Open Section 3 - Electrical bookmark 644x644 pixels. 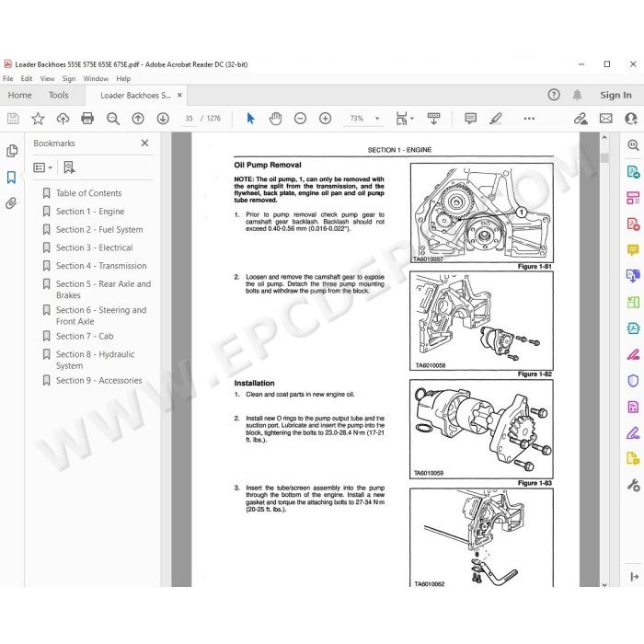pyautogui.click(x=95, y=247)
